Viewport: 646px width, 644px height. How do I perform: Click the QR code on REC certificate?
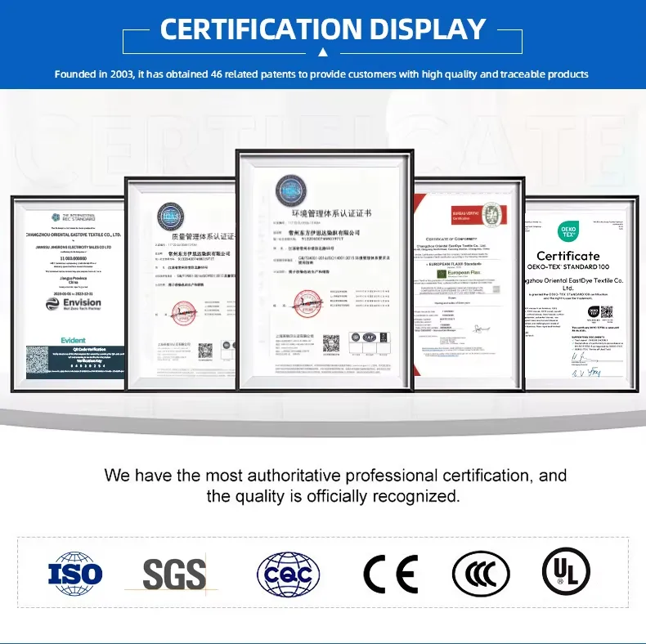49,361
